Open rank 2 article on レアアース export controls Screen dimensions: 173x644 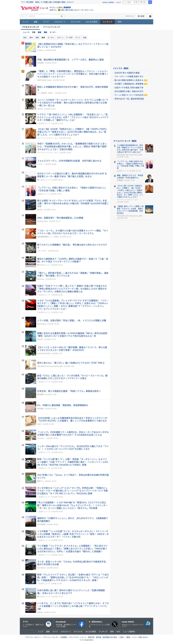(x=70, y=60)
